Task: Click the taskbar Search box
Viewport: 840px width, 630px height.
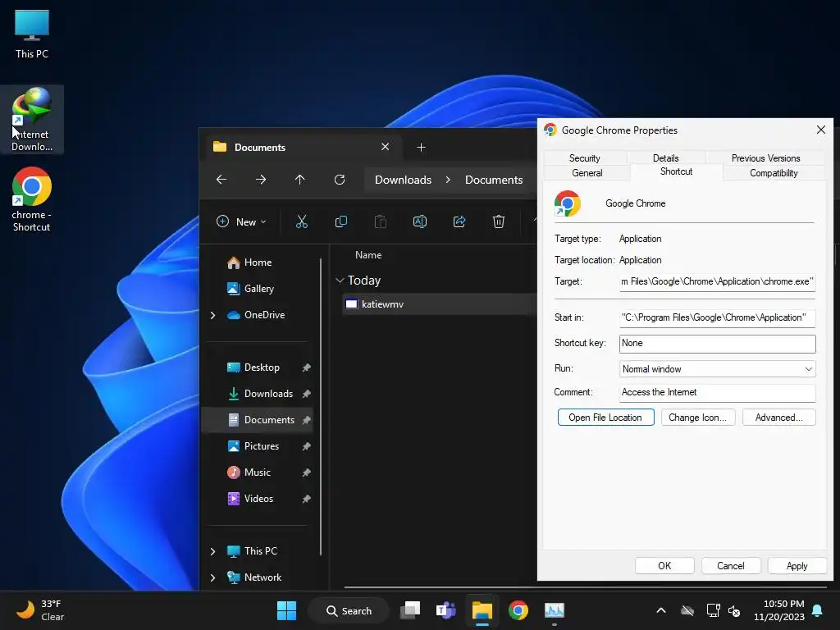Action: pyautogui.click(x=349, y=610)
